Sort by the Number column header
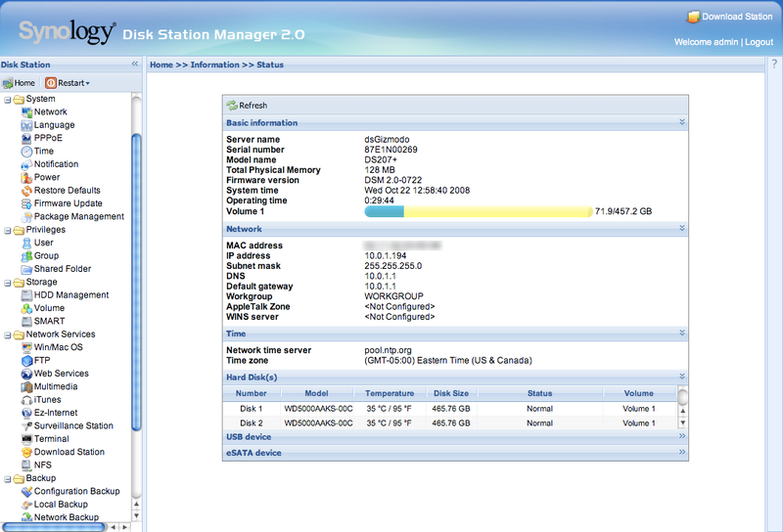Image resolution: width=783 pixels, height=532 pixels. click(252, 393)
